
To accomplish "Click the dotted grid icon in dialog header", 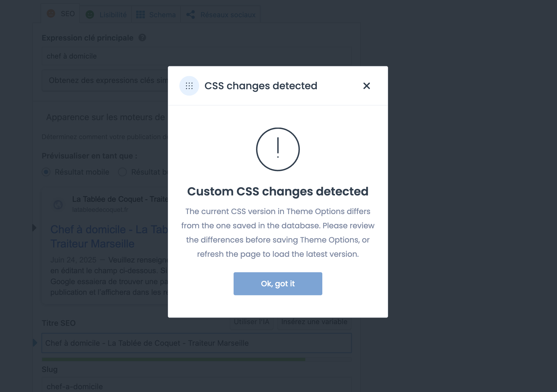I will point(189,86).
